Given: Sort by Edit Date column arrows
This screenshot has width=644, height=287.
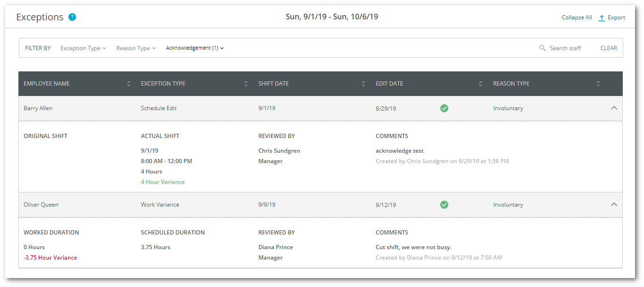Looking at the screenshot, I should [x=481, y=84].
